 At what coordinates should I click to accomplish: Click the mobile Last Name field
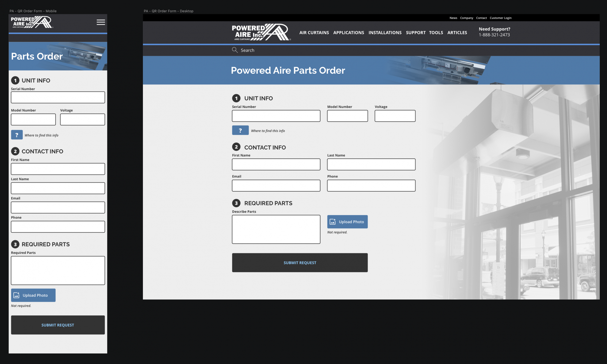(58, 188)
